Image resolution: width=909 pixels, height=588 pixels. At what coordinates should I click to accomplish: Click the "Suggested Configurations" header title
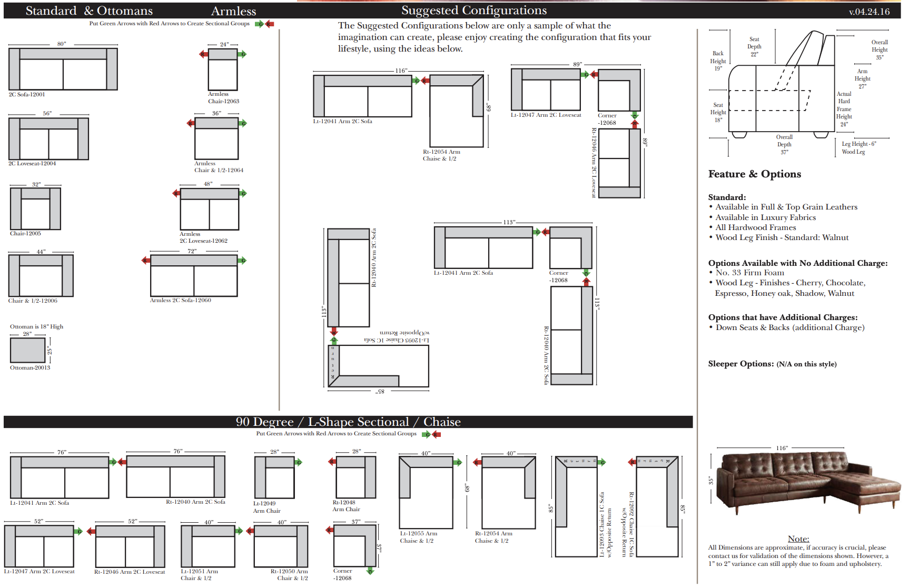point(474,11)
